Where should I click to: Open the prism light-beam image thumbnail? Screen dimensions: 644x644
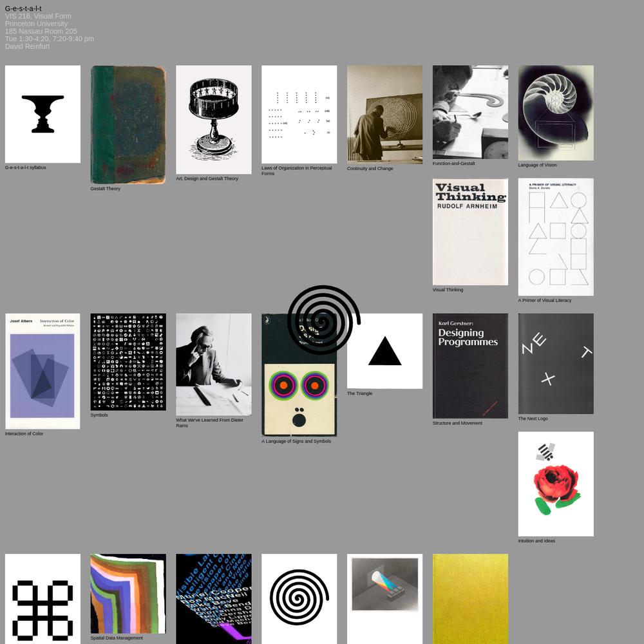coord(384,599)
